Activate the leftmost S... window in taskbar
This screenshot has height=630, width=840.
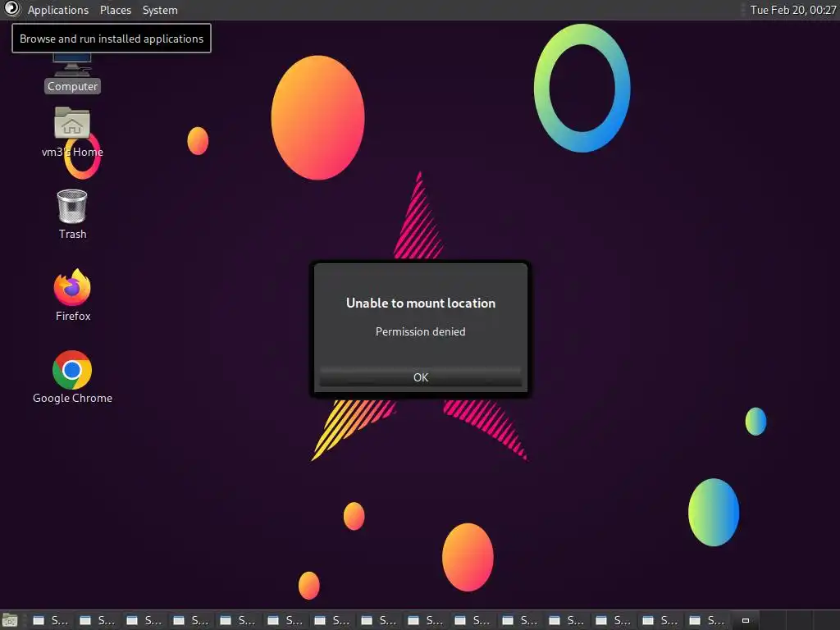pyautogui.click(x=51, y=620)
